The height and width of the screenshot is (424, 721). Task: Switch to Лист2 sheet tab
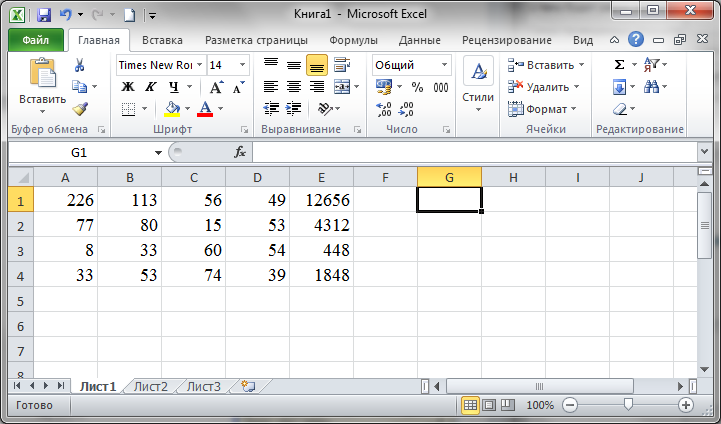point(150,386)
